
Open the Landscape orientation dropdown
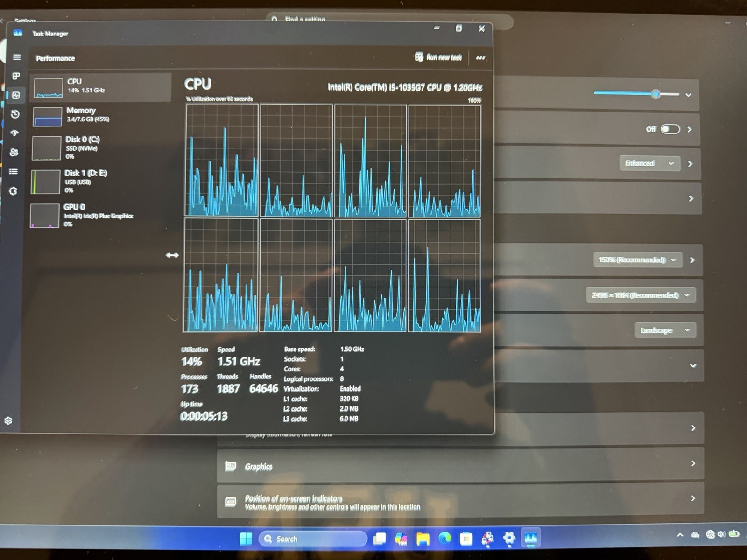pyautogui.click(x=665, y=330)
